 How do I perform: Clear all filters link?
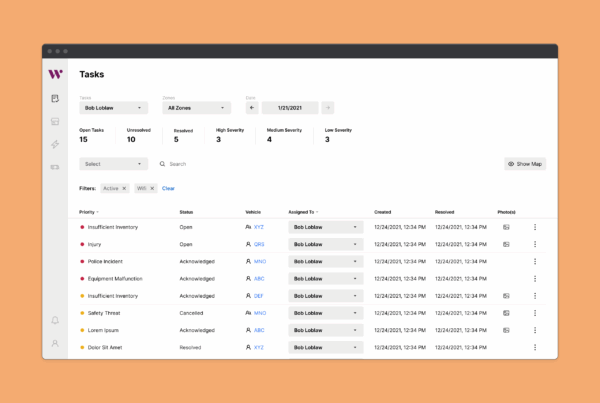click(168, 188)
